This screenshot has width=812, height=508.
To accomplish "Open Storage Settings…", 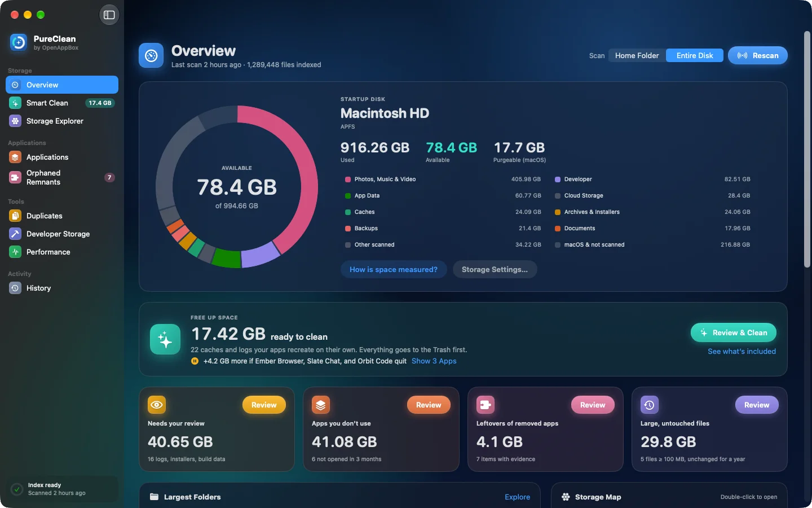I will pyautogui.click(x=495, y=269).
